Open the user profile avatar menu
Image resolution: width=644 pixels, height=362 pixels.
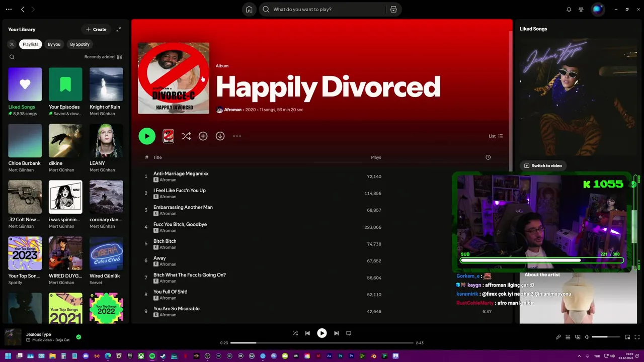597,9
